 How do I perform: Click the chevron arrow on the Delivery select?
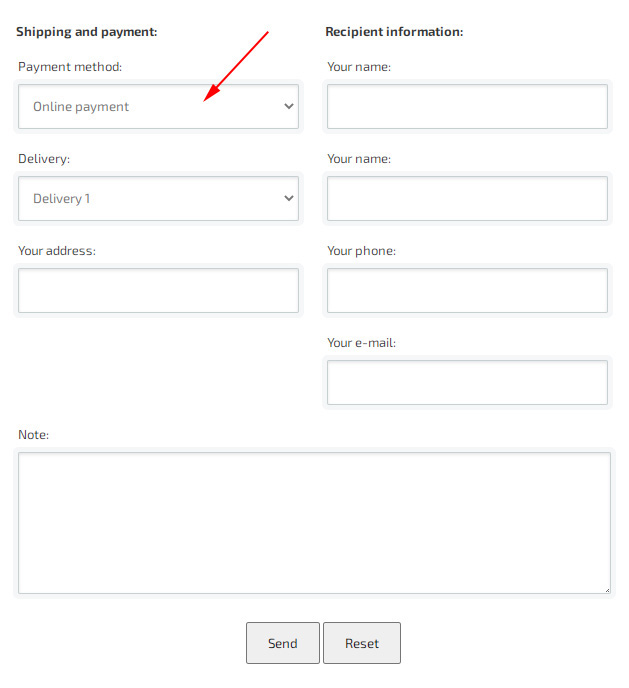pyautogui.click(x=289, y=198)
